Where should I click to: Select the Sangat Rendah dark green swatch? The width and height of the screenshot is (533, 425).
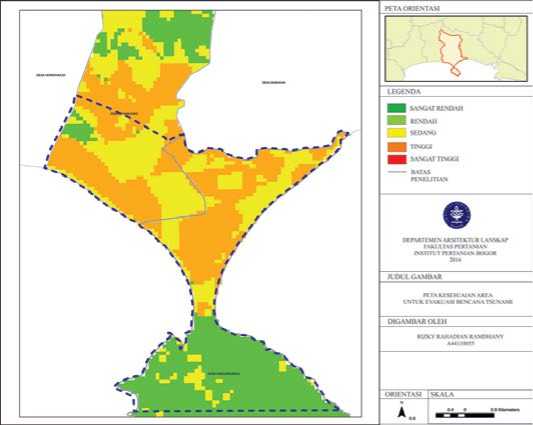pos(397,108)
